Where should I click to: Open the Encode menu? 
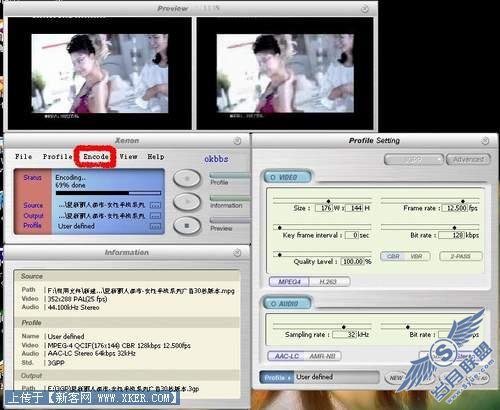(96, 156)
